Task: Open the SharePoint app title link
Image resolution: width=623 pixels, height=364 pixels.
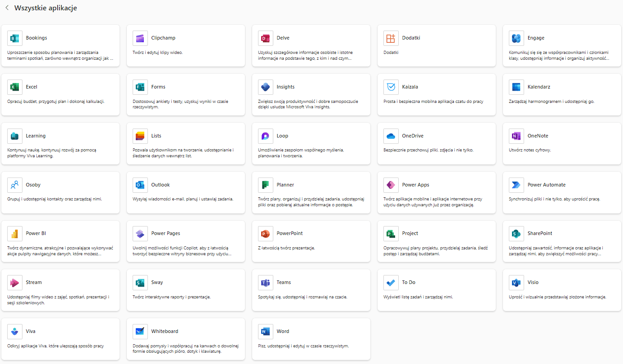Action: [x=540, y=234]
